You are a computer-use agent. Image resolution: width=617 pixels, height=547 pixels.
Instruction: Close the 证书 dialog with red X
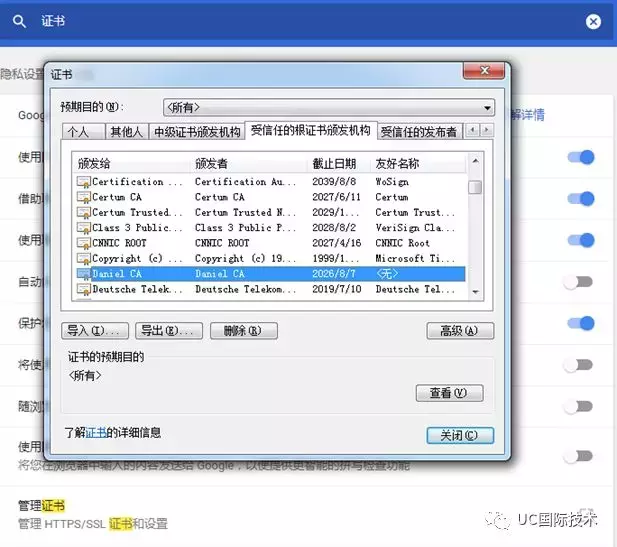click(x=484, y=71)
